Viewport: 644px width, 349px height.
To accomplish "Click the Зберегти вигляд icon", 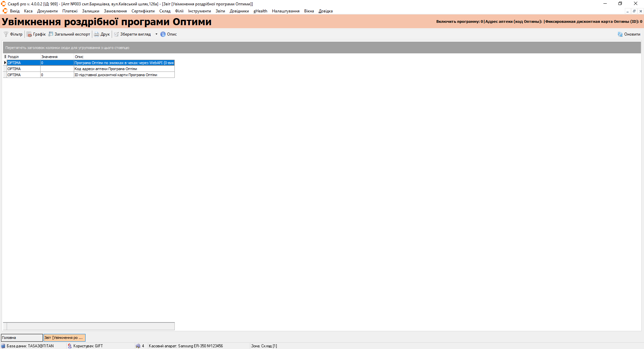I will pos(116,34).
